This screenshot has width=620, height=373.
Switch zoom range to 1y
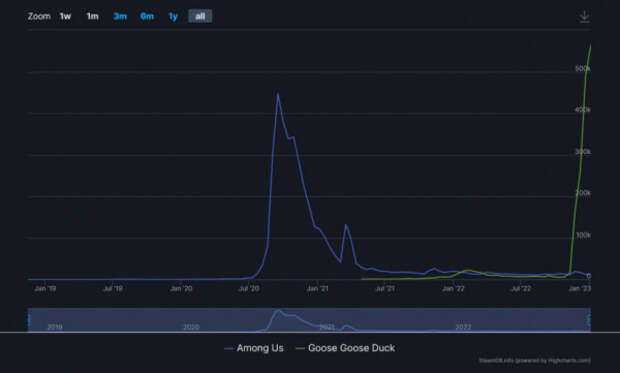click(173, 16)
